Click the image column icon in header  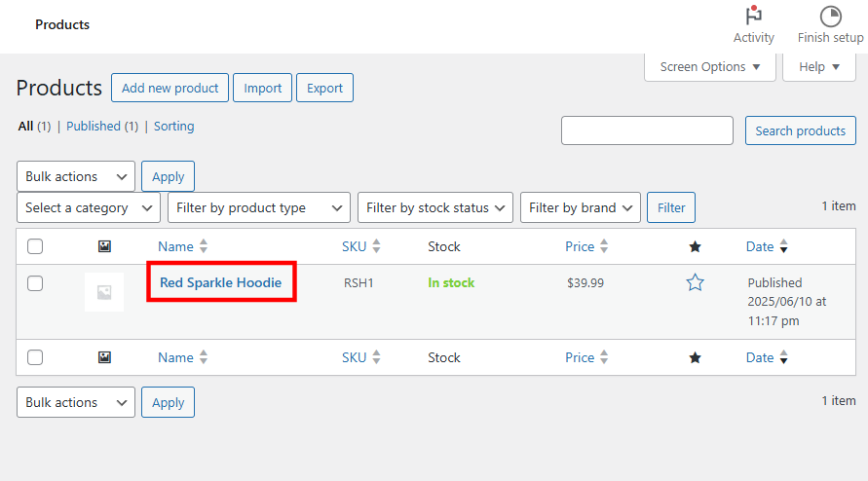(104, 247)
